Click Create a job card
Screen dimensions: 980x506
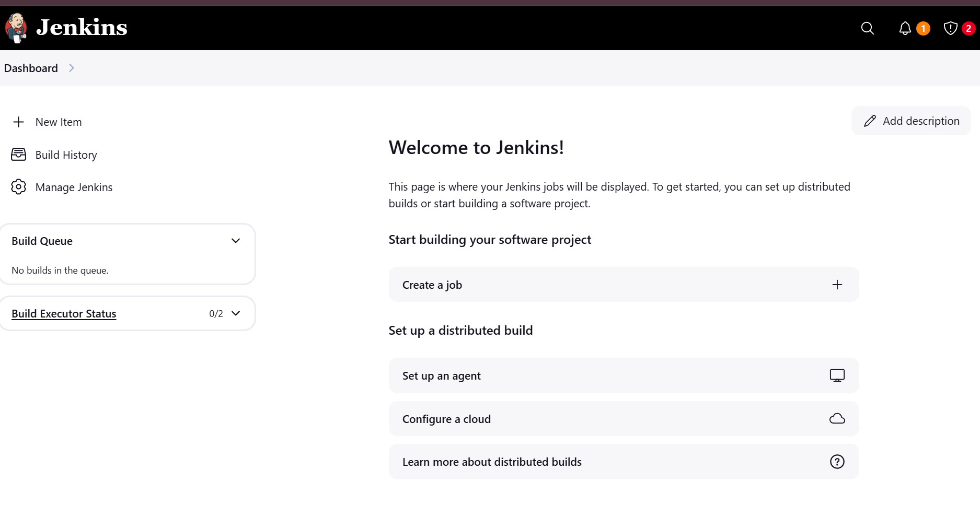click(x=624, y=285)
